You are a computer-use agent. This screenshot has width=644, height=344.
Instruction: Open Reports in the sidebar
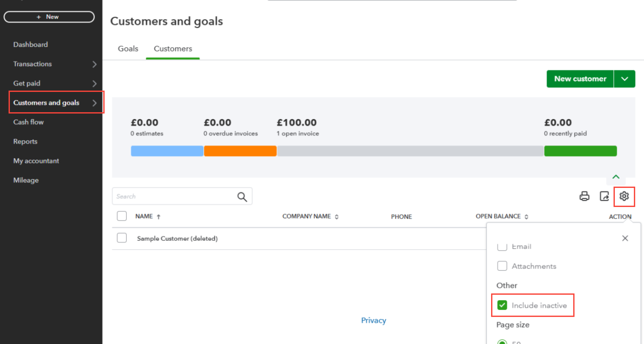pos(25,141)
